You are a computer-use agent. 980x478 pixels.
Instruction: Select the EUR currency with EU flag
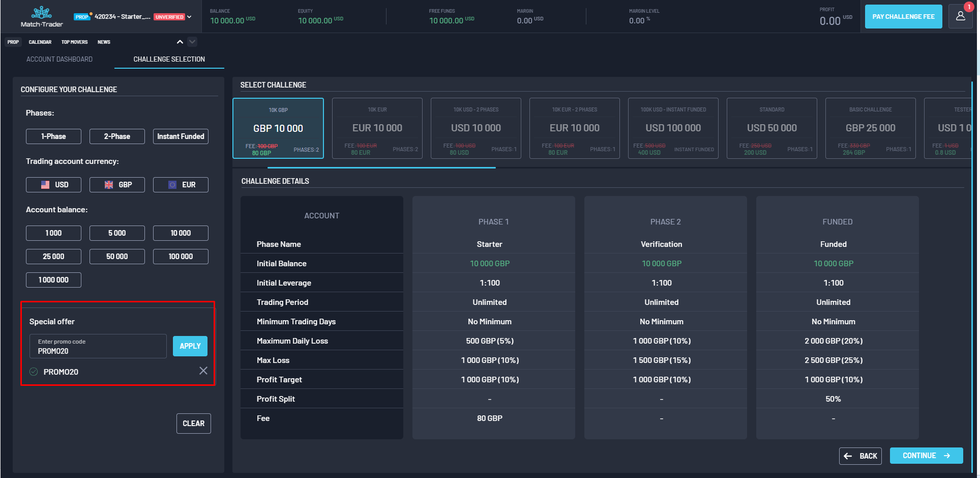coord(181,184)
